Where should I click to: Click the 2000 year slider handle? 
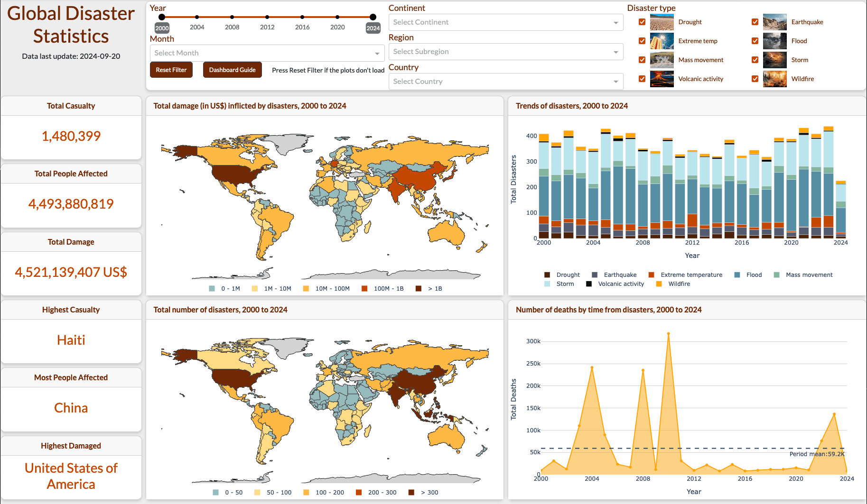tap(162, 17)
